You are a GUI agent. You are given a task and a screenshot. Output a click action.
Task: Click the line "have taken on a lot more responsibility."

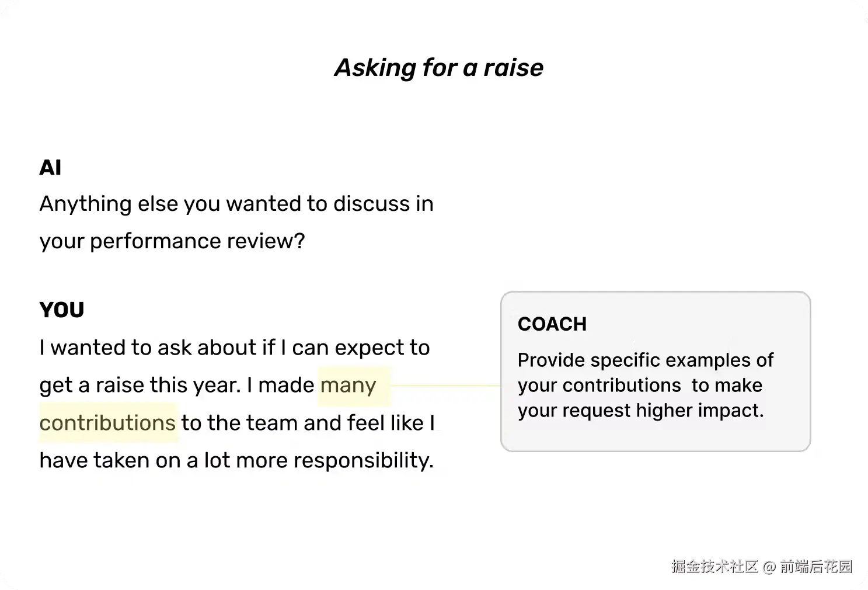[236, 460]
